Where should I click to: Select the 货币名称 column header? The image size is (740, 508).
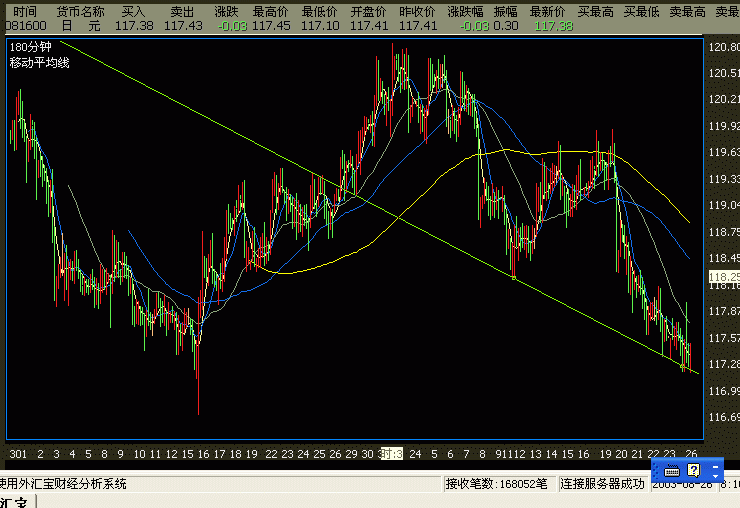[x=80, y=12]
